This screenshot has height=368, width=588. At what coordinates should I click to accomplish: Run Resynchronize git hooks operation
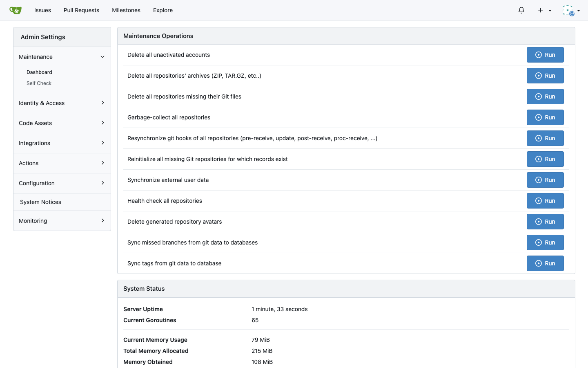tap(545, 138)
